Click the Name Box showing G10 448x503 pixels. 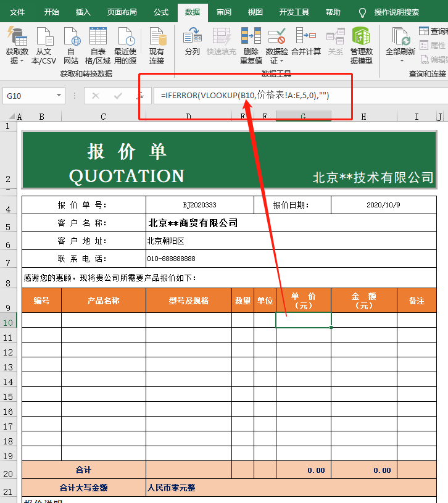tap(30, 96)
